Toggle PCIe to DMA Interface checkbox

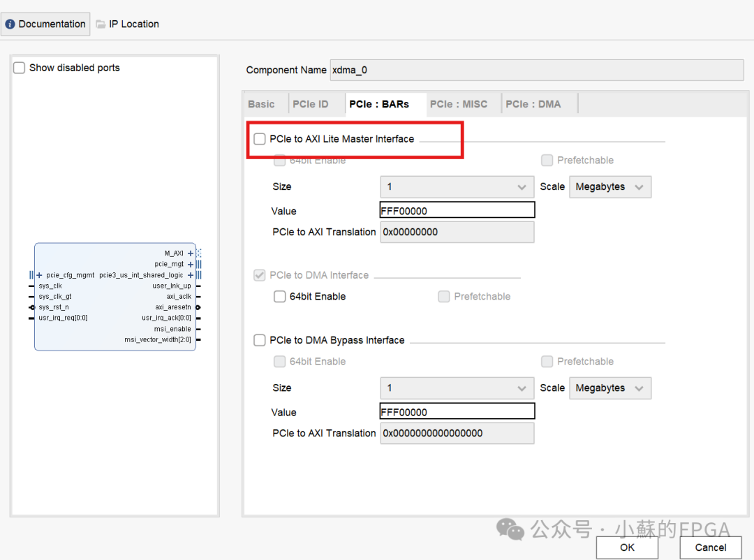260,275
